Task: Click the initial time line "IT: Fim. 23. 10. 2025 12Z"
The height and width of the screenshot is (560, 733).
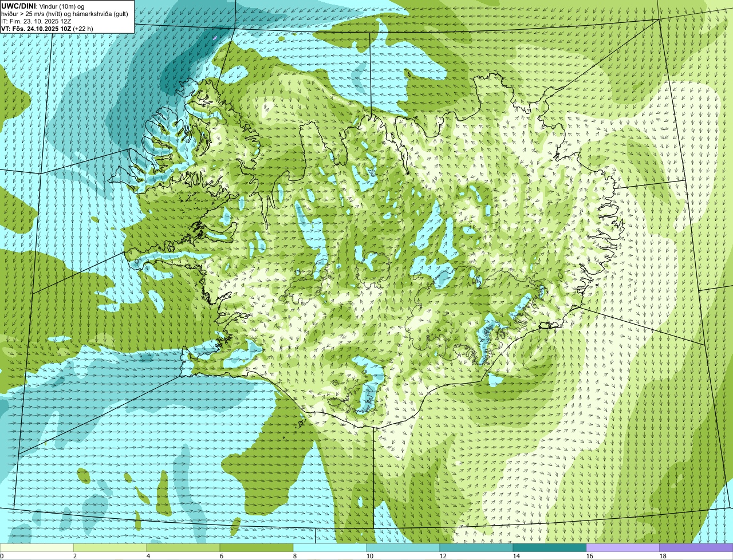Action: (x=36, y=21)
